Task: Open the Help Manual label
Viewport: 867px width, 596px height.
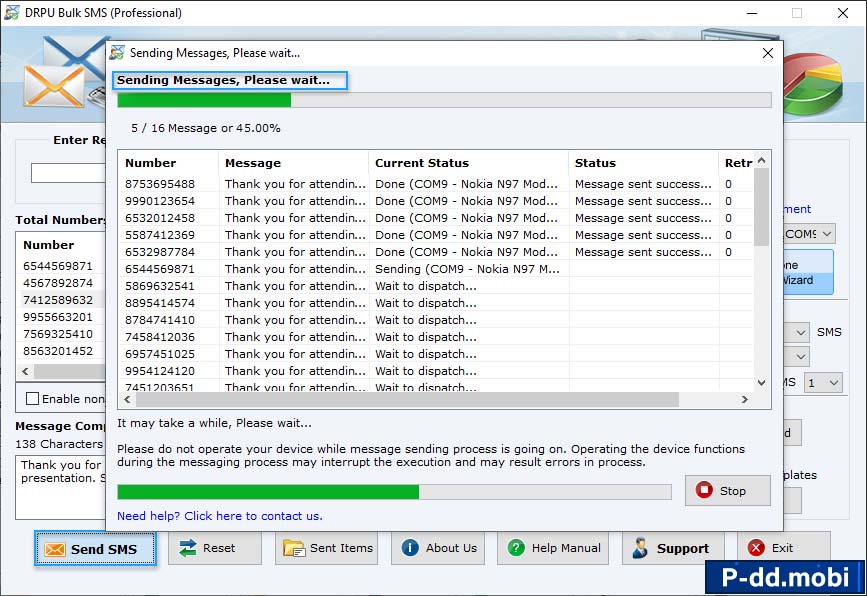Action: (x=566, y=548)
